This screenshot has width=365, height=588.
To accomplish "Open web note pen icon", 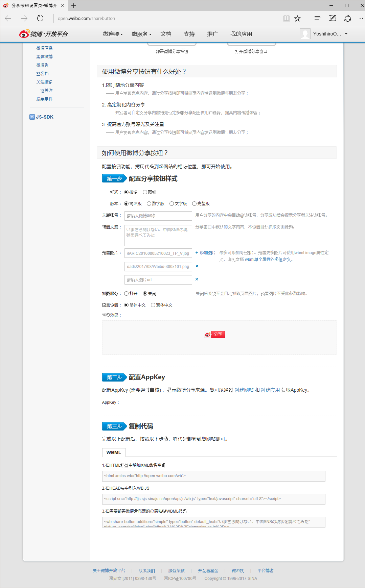I will point(333,18).
